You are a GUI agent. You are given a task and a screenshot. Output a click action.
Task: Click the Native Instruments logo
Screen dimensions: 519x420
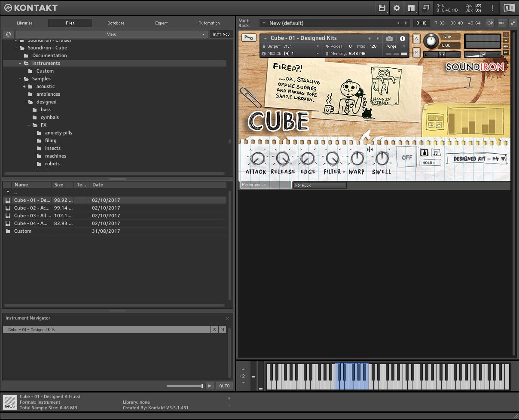click(x=509, y=8)
